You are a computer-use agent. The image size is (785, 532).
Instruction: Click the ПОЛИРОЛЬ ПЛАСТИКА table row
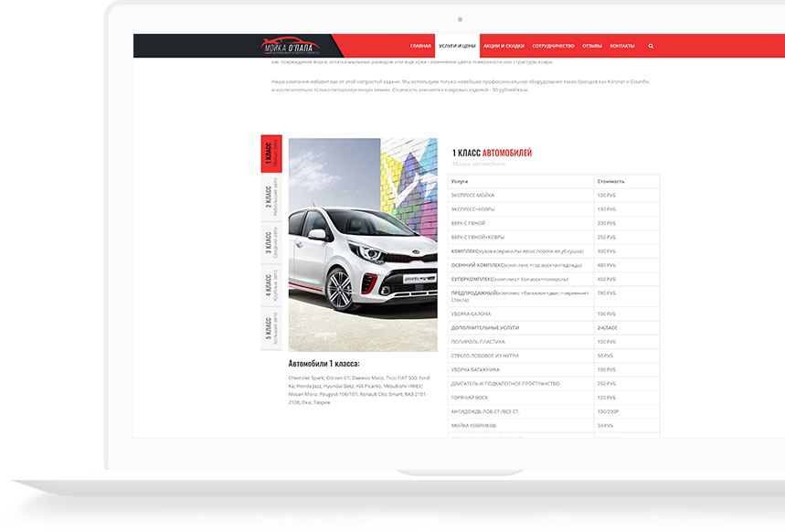521,341
